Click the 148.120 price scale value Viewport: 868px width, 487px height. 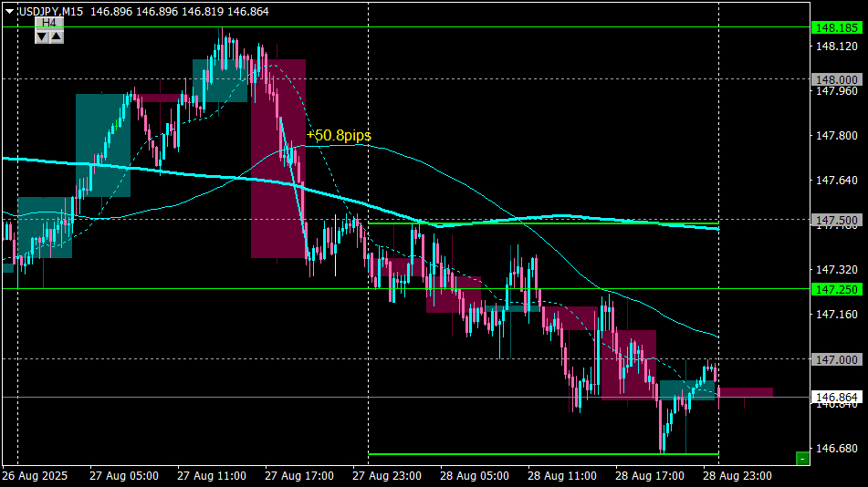pyautogui.click(x=837, y=47)
